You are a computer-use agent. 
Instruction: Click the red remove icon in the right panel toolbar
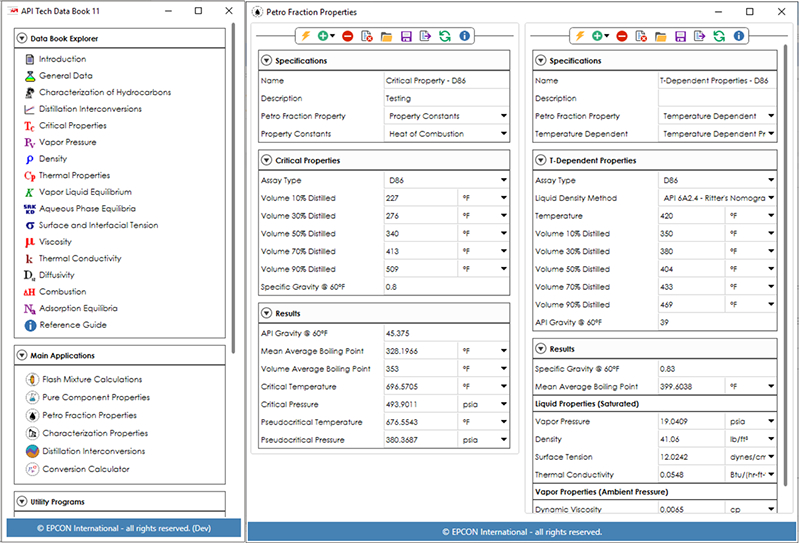click(x=622, y=36)
